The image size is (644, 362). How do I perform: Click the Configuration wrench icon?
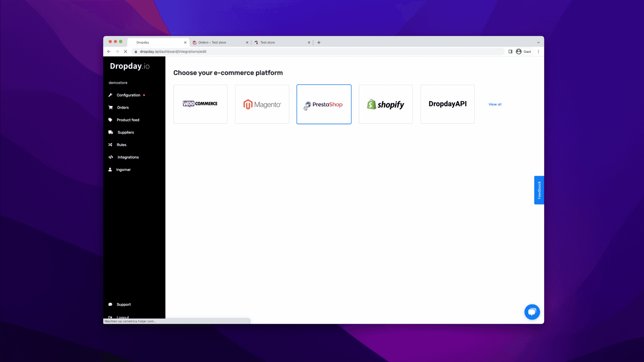pyautogui.click(x=110, y=95)
